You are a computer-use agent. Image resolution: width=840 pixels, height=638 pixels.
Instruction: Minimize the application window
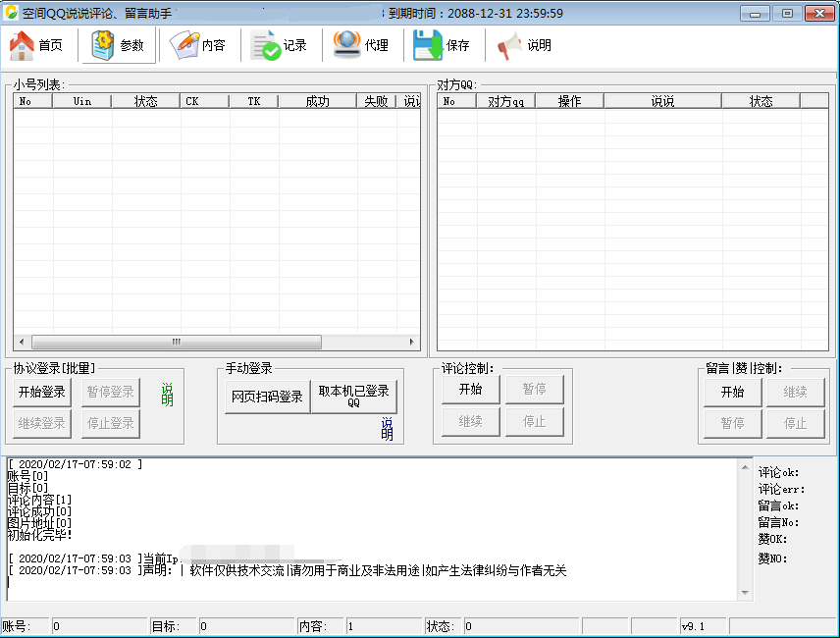(755, 14)
